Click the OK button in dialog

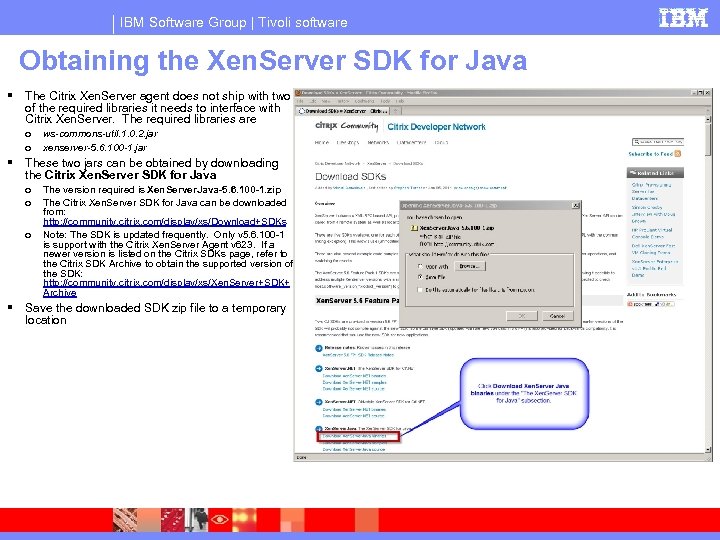click(x=522, y=316)
